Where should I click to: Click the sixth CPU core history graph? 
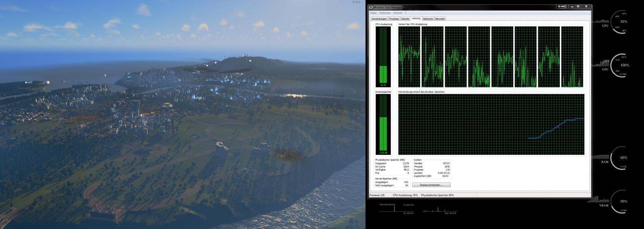coord(526,57)
